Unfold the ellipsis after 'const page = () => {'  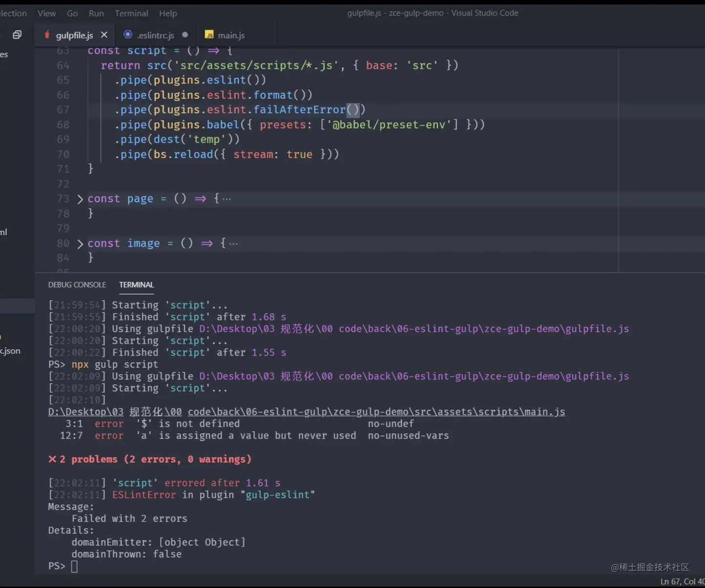pos(227,199)
